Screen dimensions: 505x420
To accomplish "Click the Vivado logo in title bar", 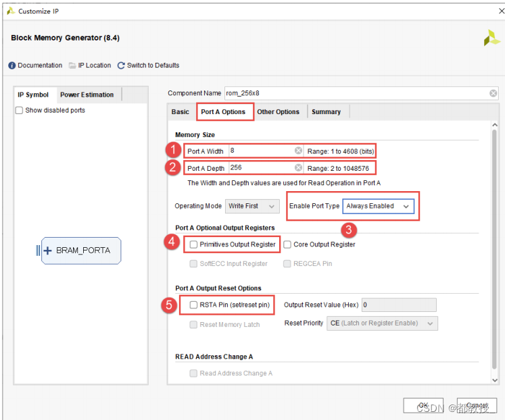I will 11,11.
